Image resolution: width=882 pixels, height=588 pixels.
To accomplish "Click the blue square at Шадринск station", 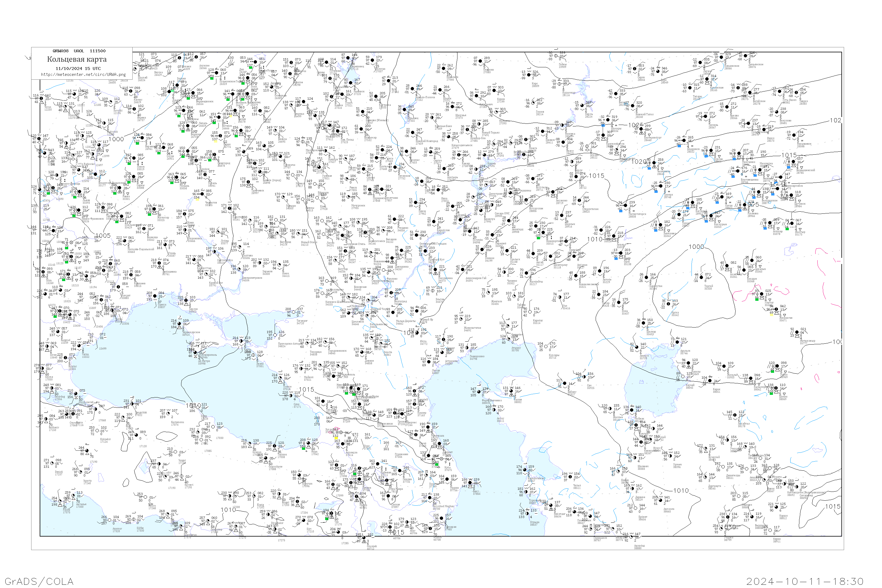I will (x=679, y=146).
